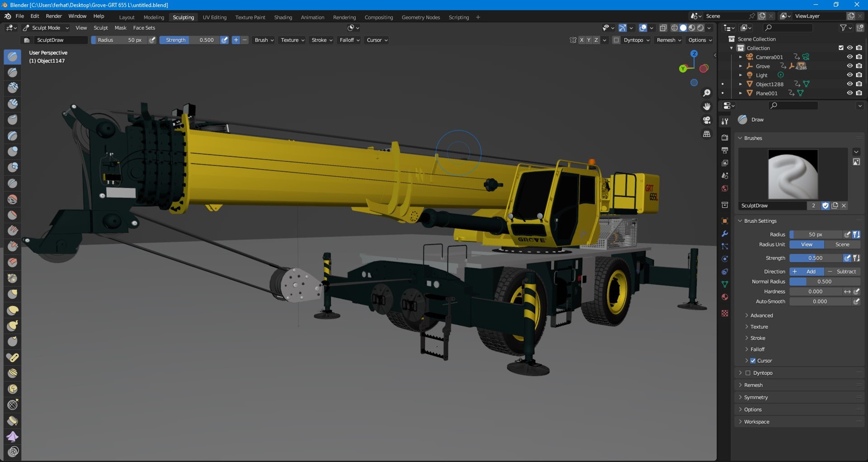Open the Modifier wrench properties tab
This screenshot has width=868, height=462.
[725, 234]
